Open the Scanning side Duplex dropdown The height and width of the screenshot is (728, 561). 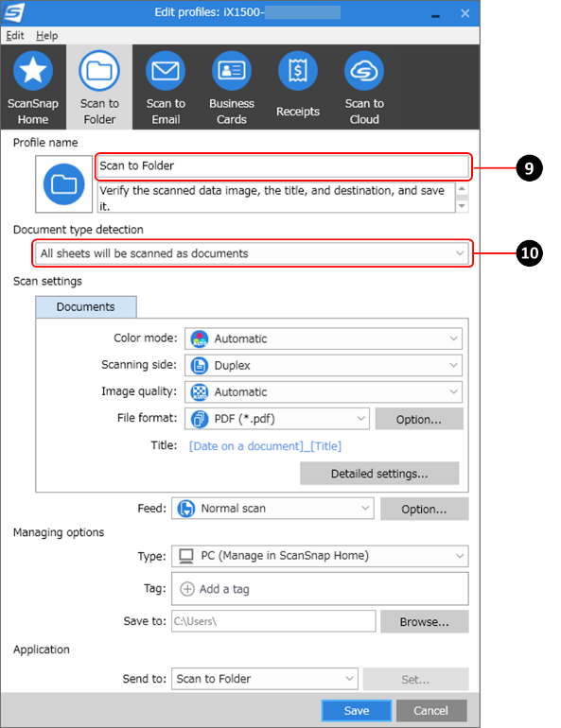click(324, 365)
